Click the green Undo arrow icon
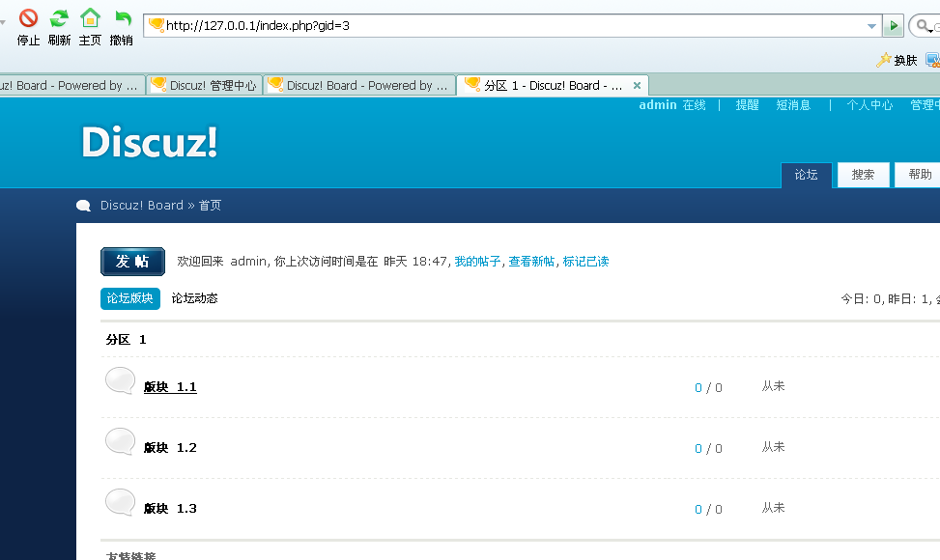 point(123,18)
